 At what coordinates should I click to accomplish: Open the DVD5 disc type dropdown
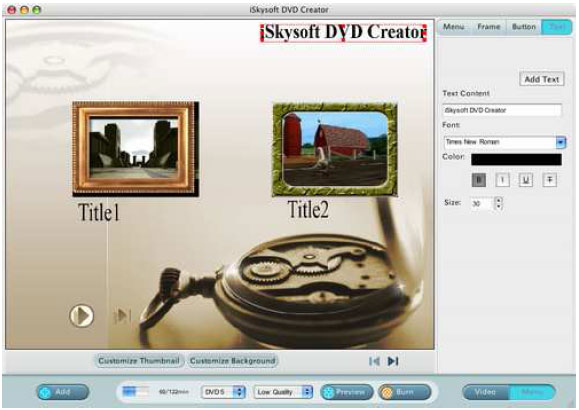(x=223, y=392)
